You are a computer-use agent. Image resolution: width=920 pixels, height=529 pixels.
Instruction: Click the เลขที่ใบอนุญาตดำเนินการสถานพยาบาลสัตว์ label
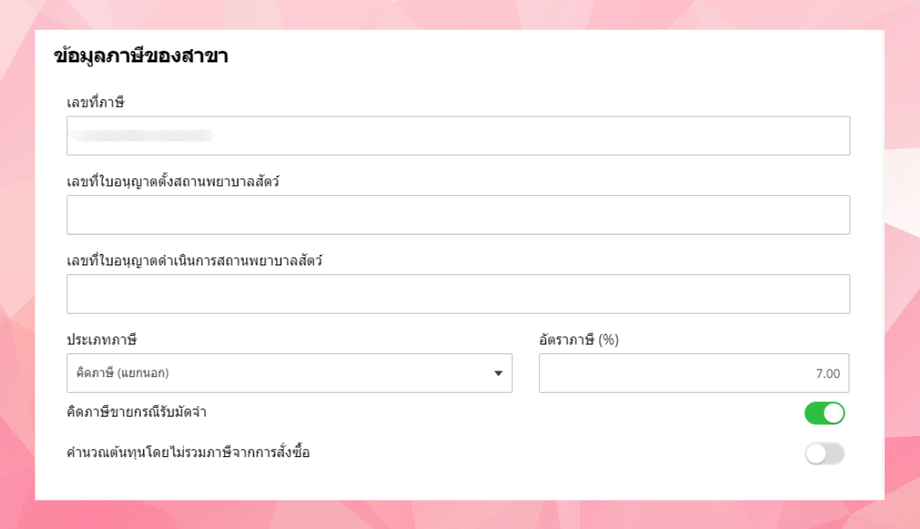194,261
